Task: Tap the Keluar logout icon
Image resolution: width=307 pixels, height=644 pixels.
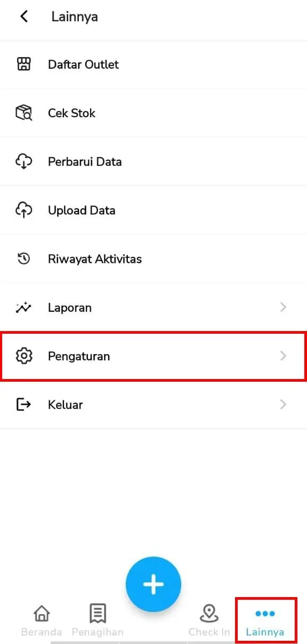Action: click(x=23, y=405)
